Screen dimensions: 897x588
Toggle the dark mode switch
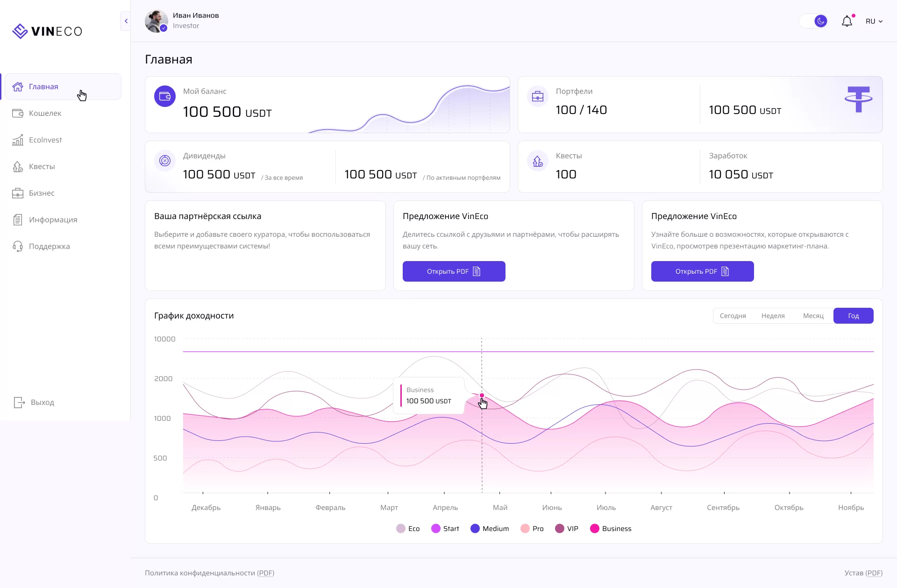814,21
